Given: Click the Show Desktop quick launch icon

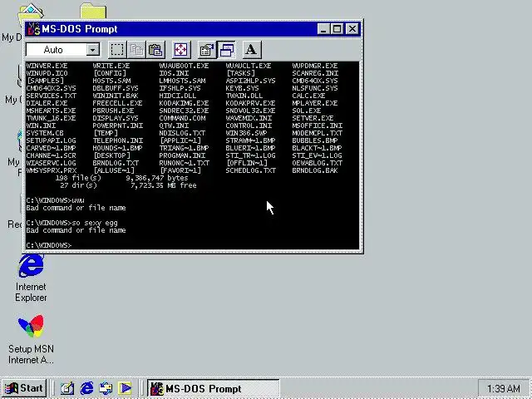Looking at the screenshot, I should click(x=66, y=388).
